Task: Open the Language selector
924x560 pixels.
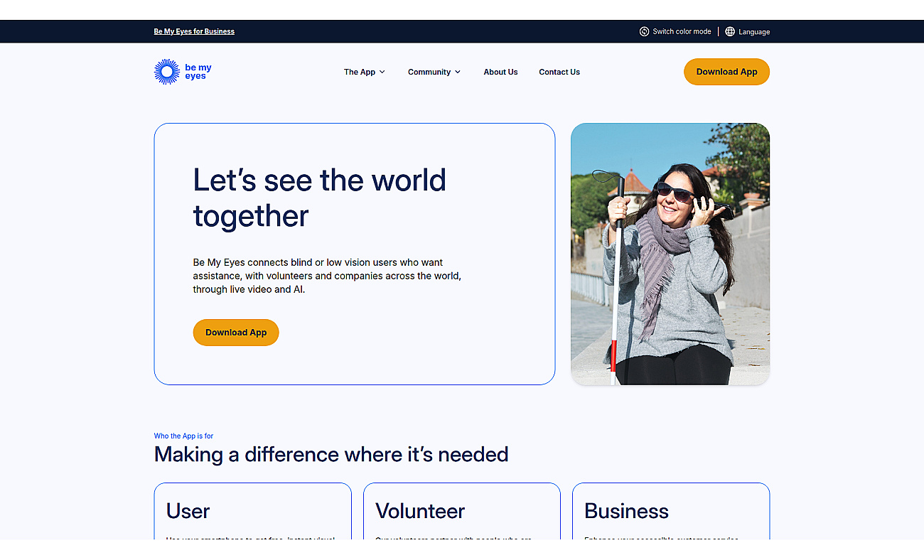Action: (x=747, y=31)
